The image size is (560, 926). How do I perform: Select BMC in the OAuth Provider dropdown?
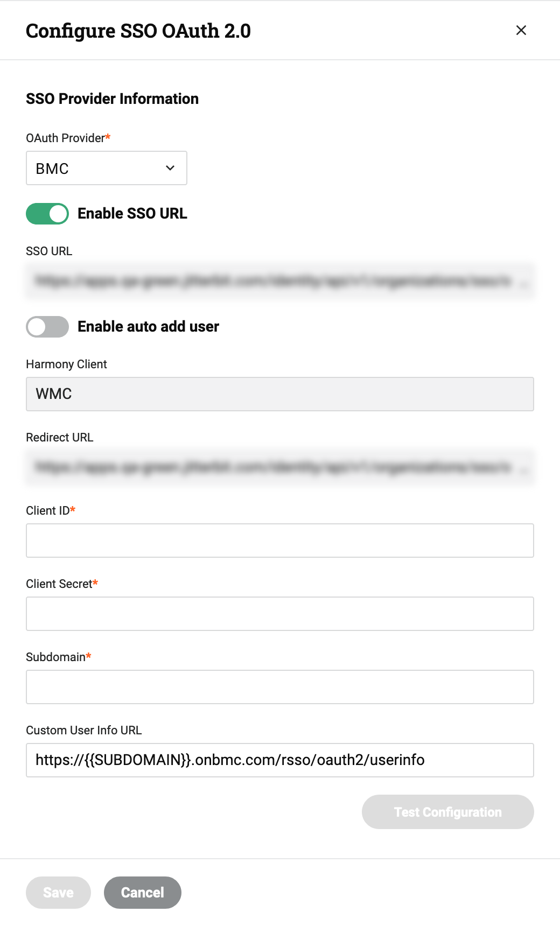tap(106, 168)
